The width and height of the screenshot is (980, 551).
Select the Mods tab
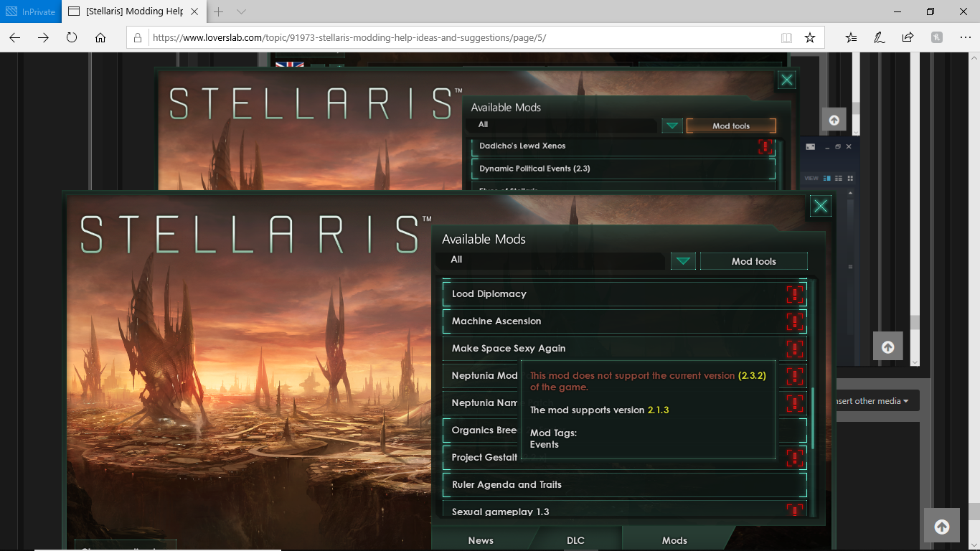tap(674, 540)
